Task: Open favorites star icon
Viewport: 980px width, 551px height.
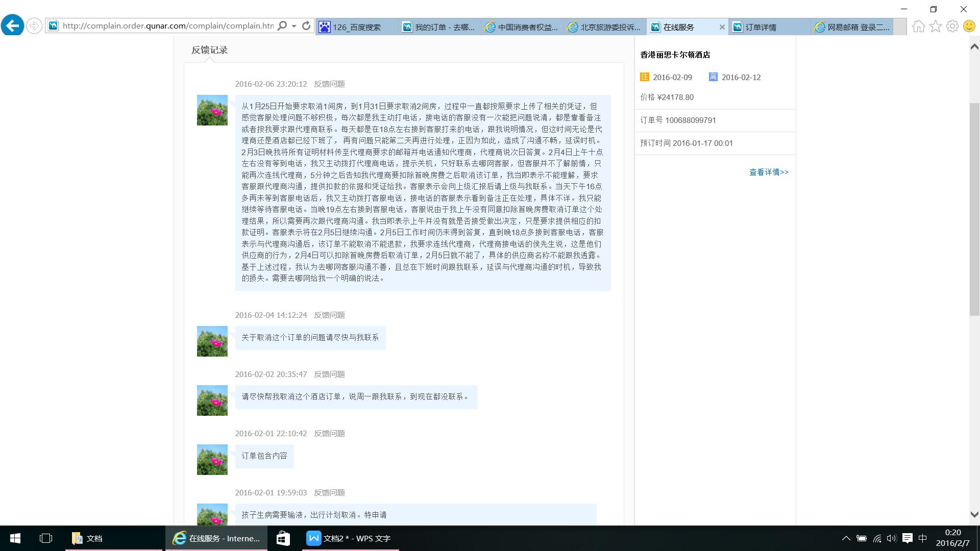Action: point(935,27)
